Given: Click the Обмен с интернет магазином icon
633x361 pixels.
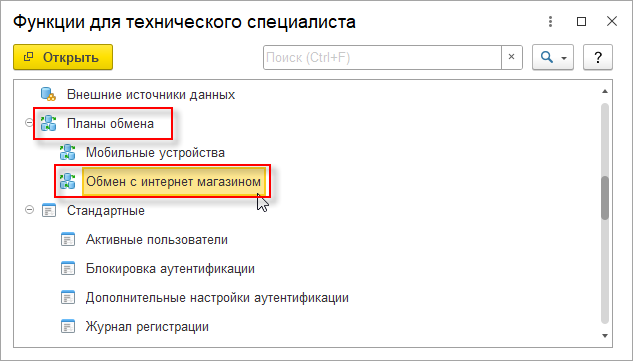Looking at the screenshot, I should click(x=67, y=182).
